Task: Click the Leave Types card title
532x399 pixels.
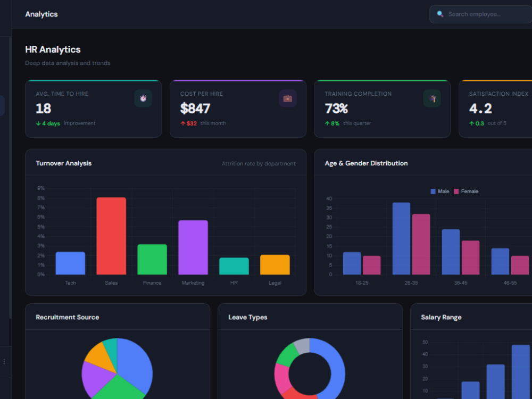Action: pyautogui.click(x=248, y=317)
